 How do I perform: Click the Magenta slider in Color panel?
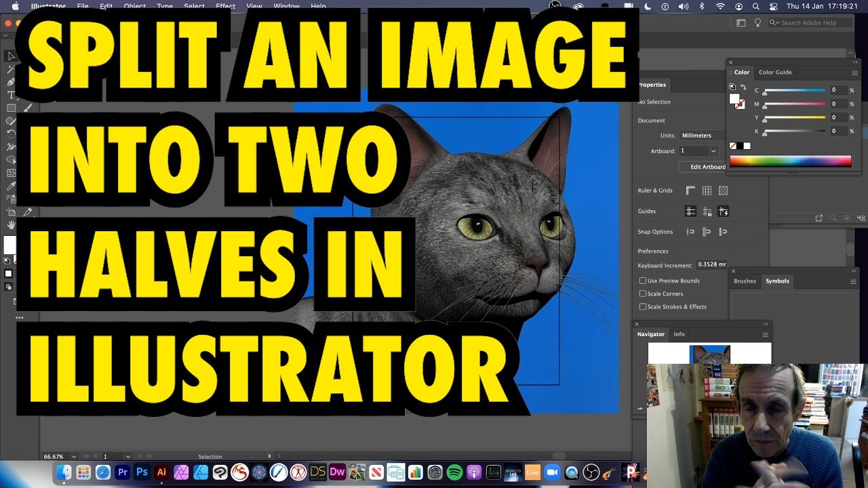point(794,104)
